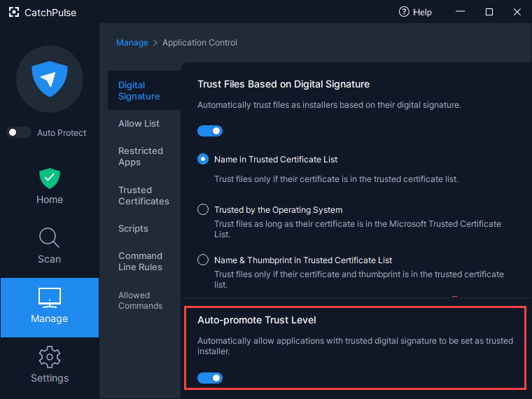The image size is (532, 399).
Task: Click the CatchPulse logo icon in title bar
Action: tap(13, 12)
